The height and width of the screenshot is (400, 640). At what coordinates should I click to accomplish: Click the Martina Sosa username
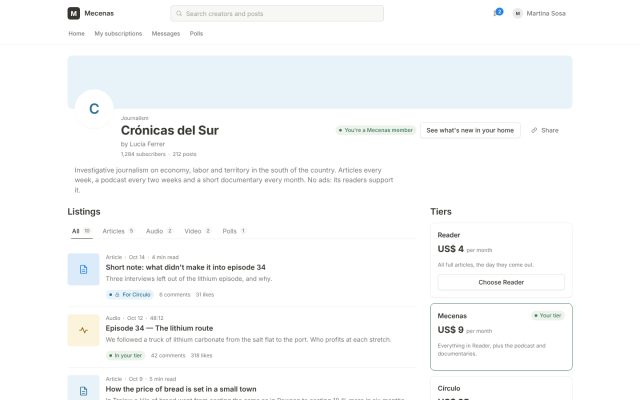[x=546, y=13]
